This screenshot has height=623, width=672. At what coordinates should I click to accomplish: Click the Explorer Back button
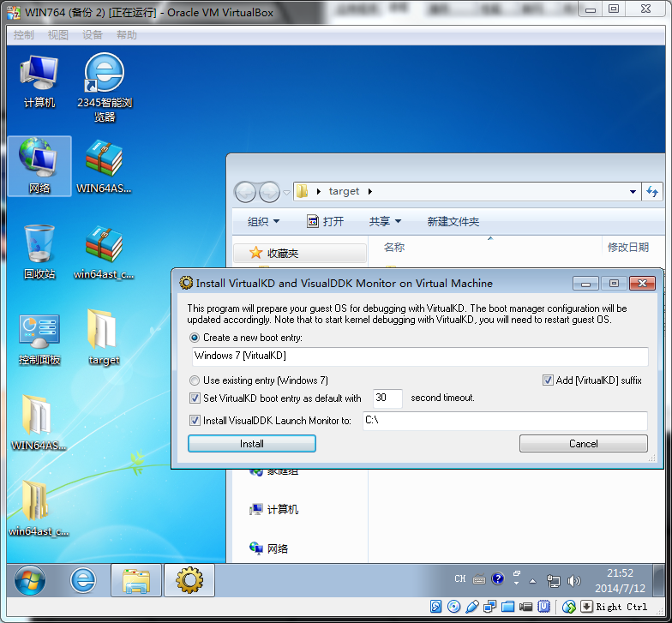245,192
